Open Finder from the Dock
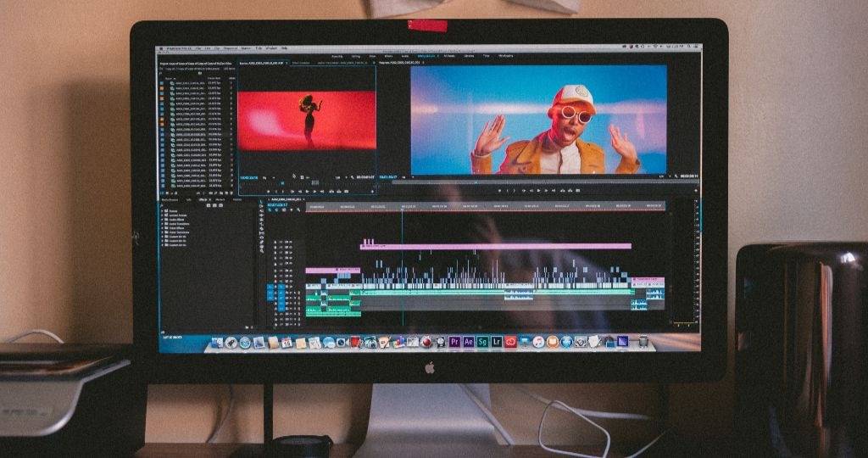Viewport: 868px width, 458px height. click(217, 343)
